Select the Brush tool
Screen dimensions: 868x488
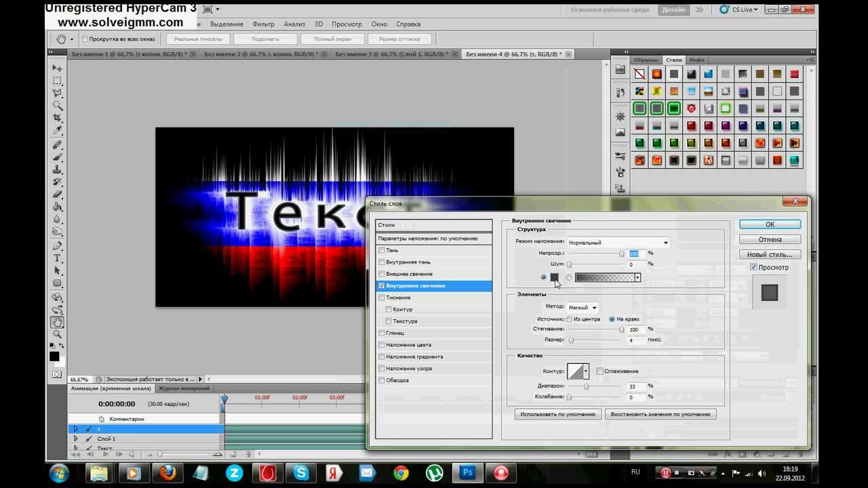(x=58, y=157)
